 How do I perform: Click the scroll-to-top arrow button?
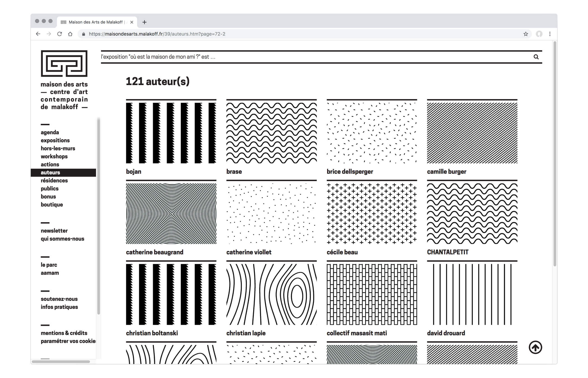535,347
